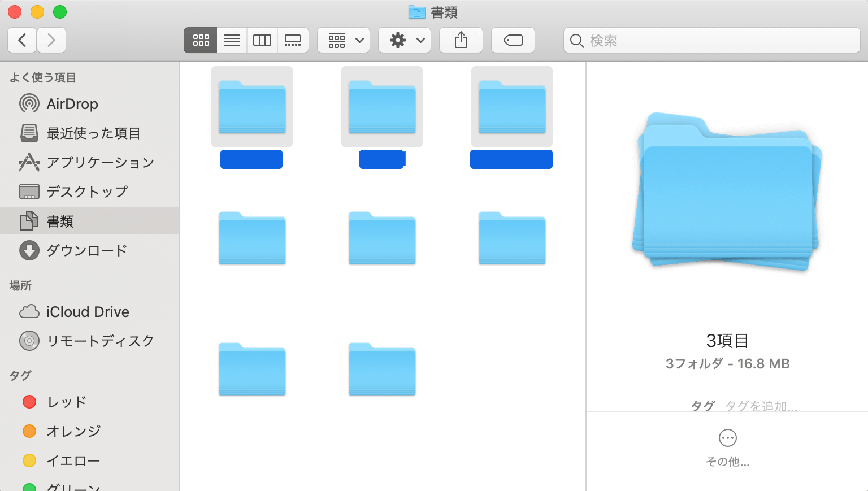Click the Forward navigation arrow
This screenshot has height=491, width=868.
pos(51,40)
